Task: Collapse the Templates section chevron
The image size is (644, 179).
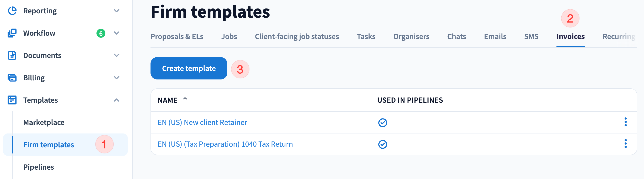Action: pos(117,100)
